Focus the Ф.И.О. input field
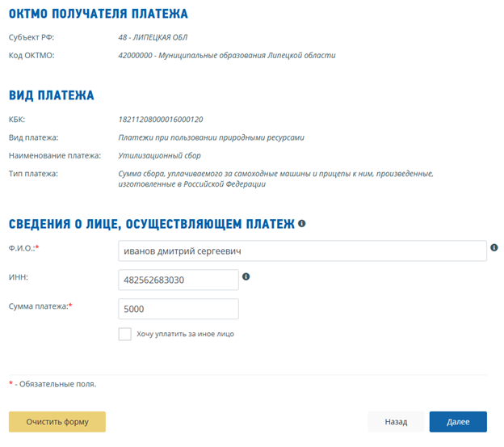 click(302, 251)
